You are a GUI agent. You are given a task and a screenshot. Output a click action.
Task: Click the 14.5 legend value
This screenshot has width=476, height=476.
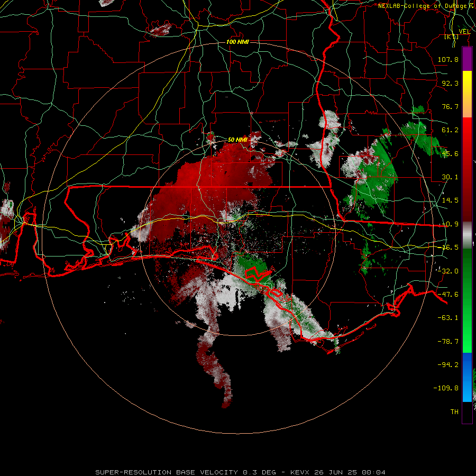coord(450,200)
